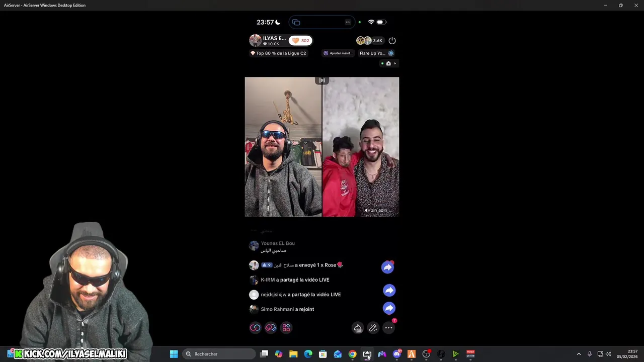Expand the LIVE studio arrow panel
The image size is (644, 362).
coord(389,63)
